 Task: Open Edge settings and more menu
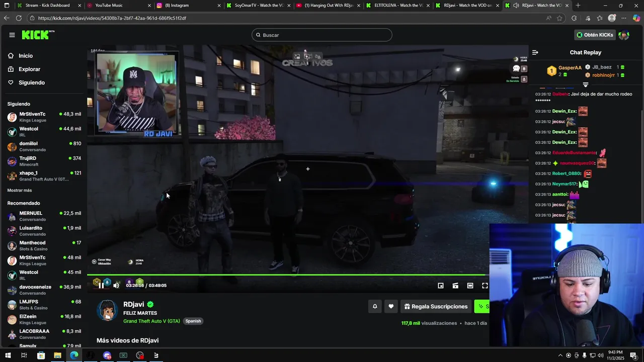coord(624,18)
